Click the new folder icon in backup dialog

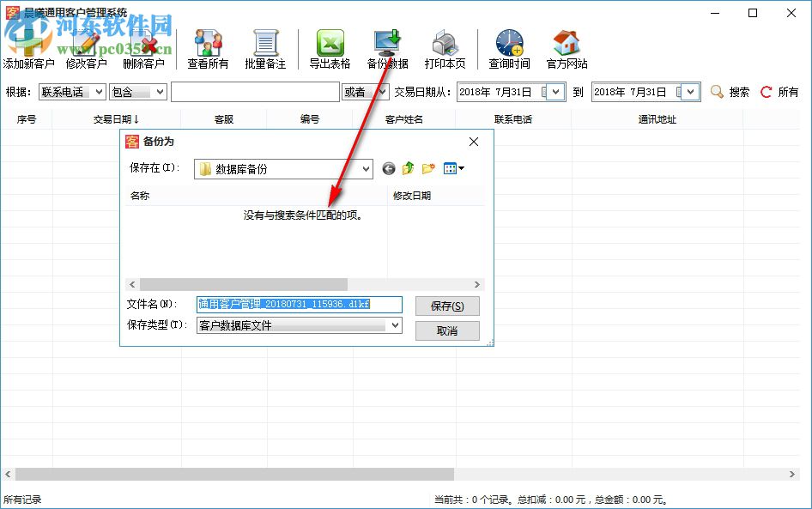427,168
